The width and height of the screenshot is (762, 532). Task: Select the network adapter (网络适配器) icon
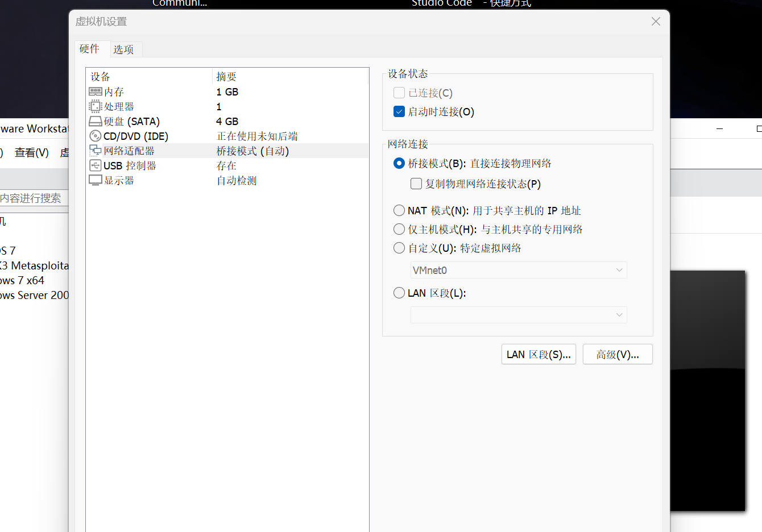pyautogui.click(x=96, y=151)
